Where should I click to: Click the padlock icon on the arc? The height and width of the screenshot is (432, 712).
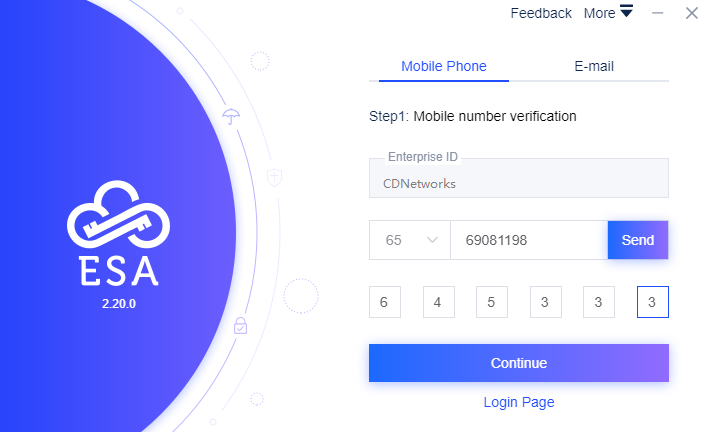[x=240, y=324]
